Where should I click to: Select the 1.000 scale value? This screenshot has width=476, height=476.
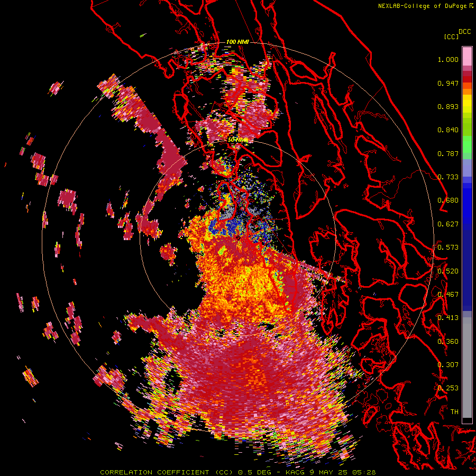(x=448, y=59)
